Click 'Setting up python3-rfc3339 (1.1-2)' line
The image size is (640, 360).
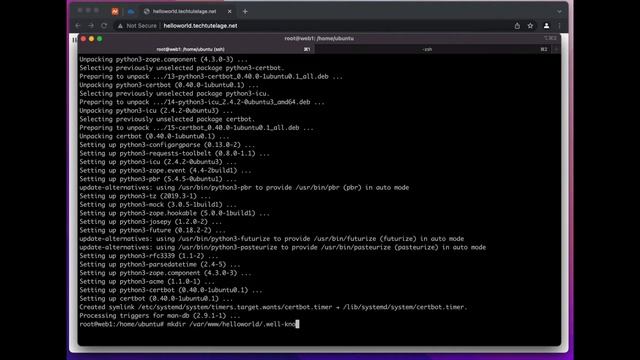(149, 256)
